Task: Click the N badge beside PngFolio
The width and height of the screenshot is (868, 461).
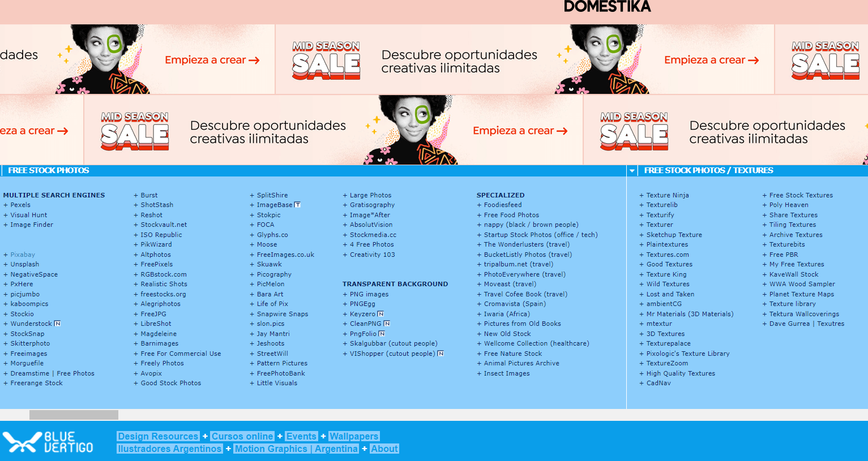Action: coord(382,334)
